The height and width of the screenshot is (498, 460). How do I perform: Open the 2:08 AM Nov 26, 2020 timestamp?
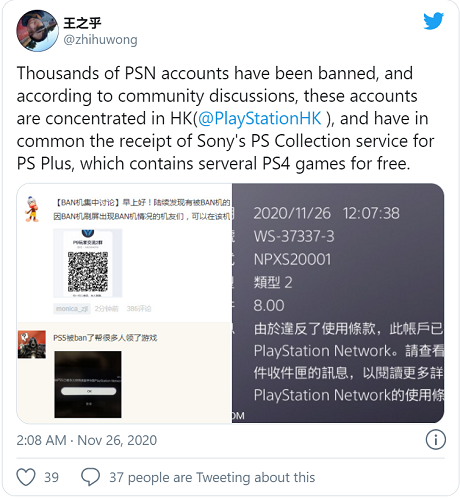click(87, 440)
